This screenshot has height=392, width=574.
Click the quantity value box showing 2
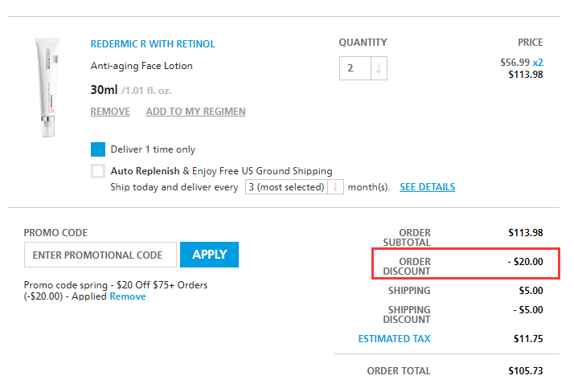pyautogui.click(x=355, y=68)
